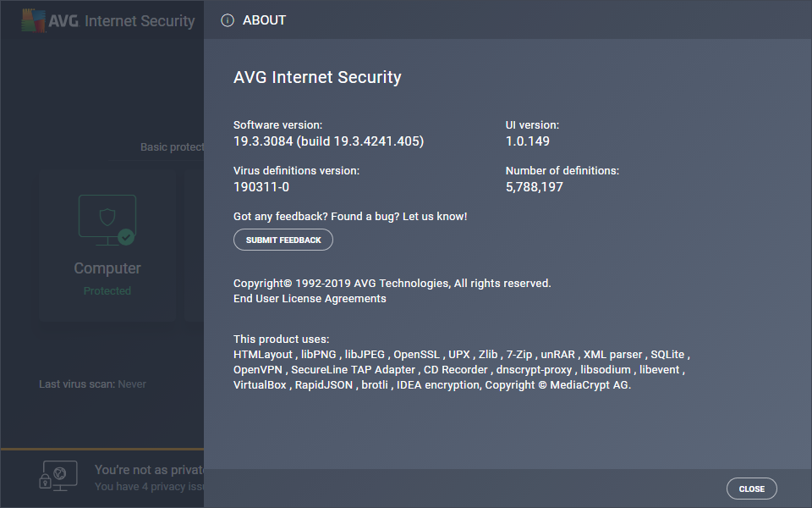Click the 'This product uses:' label
This screenshot has height=508, width=812.
point(281,339)
